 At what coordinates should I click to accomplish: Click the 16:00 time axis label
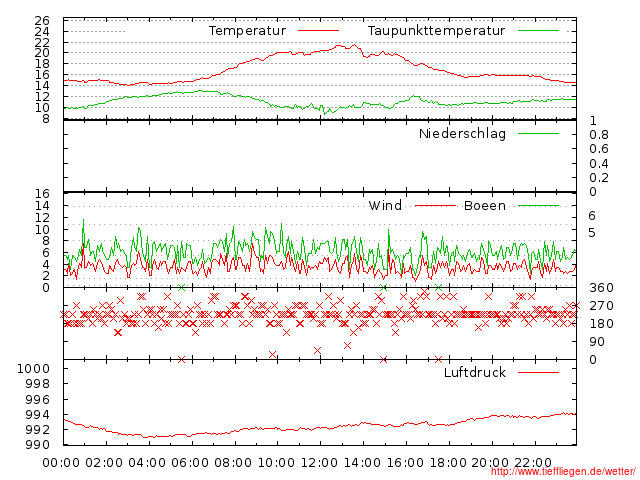click(x=405, y=463)
